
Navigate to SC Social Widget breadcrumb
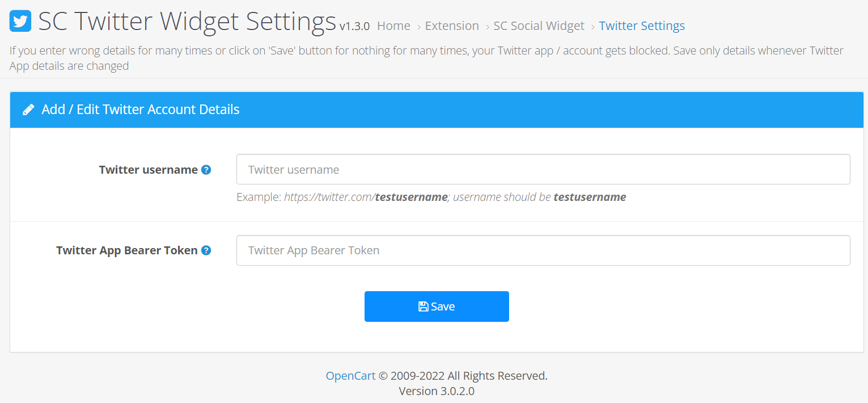539,26
